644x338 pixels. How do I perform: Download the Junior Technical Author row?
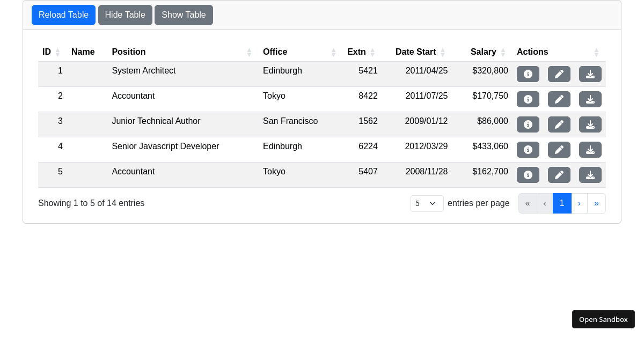tap(590, 124)
